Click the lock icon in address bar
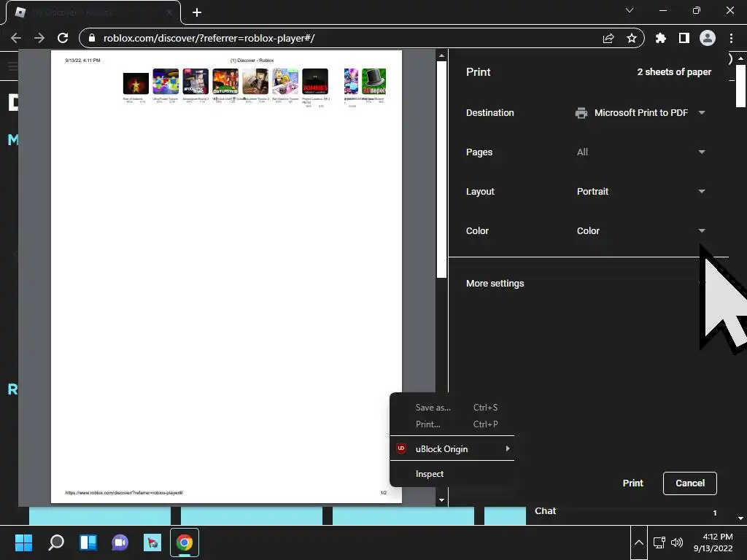The width and height of the screenshot is (747, 560). 92,38
